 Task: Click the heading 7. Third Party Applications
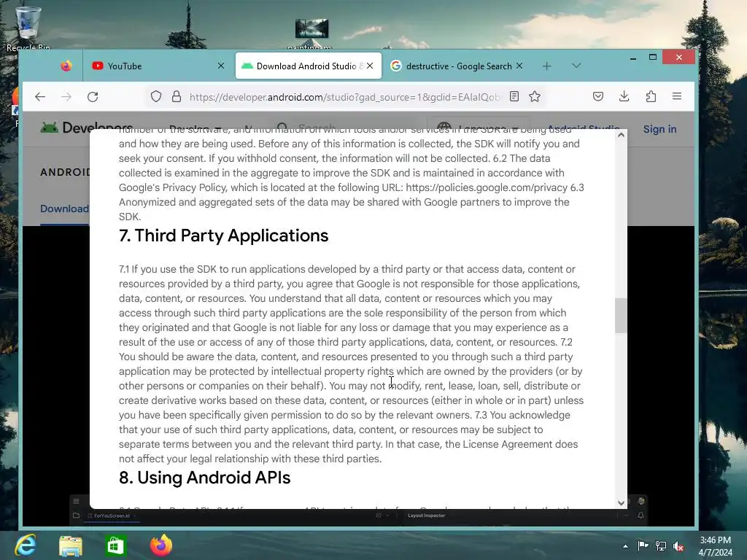click(x=223, y=236)
